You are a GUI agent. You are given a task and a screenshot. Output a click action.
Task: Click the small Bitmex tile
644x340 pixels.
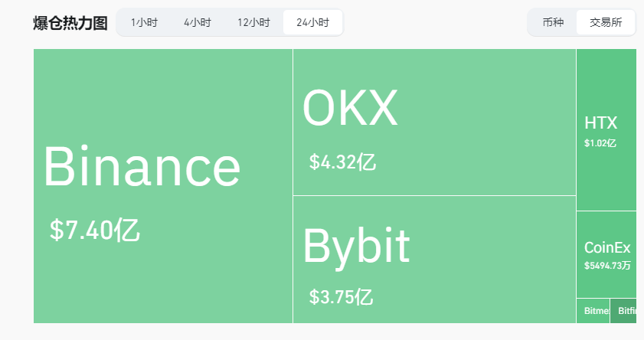click(593, 311)
